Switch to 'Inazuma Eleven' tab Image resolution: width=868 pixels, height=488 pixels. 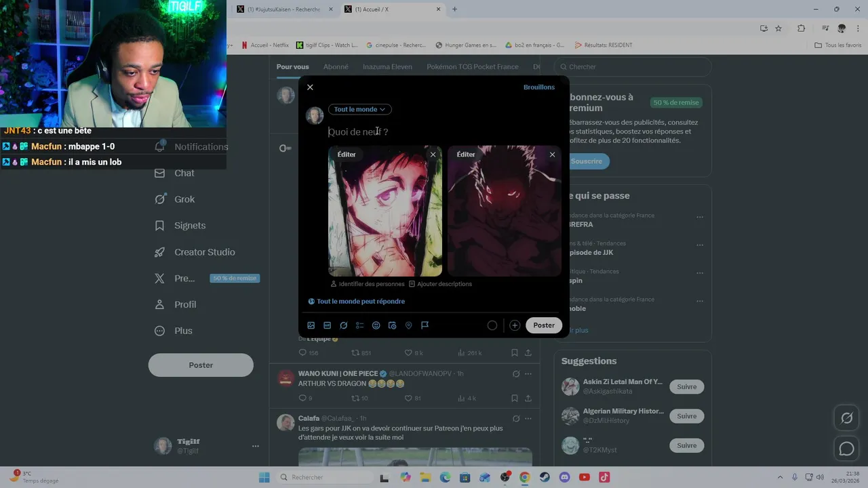pyautogui.click(x=387, y=66)
